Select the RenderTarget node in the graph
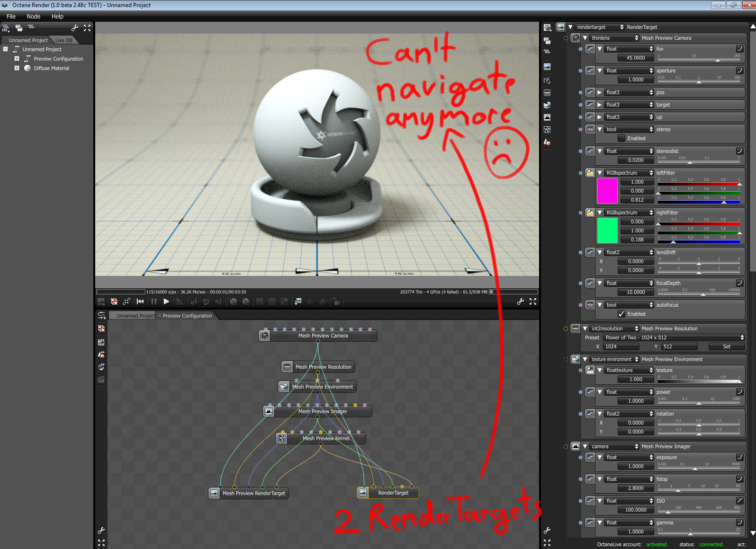 pyautogui.click(x=388, y=493)
